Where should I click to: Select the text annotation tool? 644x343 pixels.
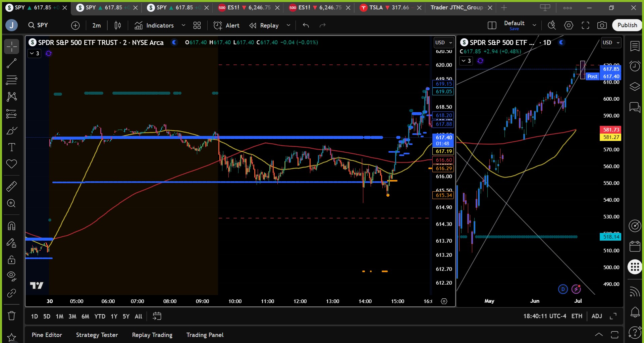tap(11, 147)
